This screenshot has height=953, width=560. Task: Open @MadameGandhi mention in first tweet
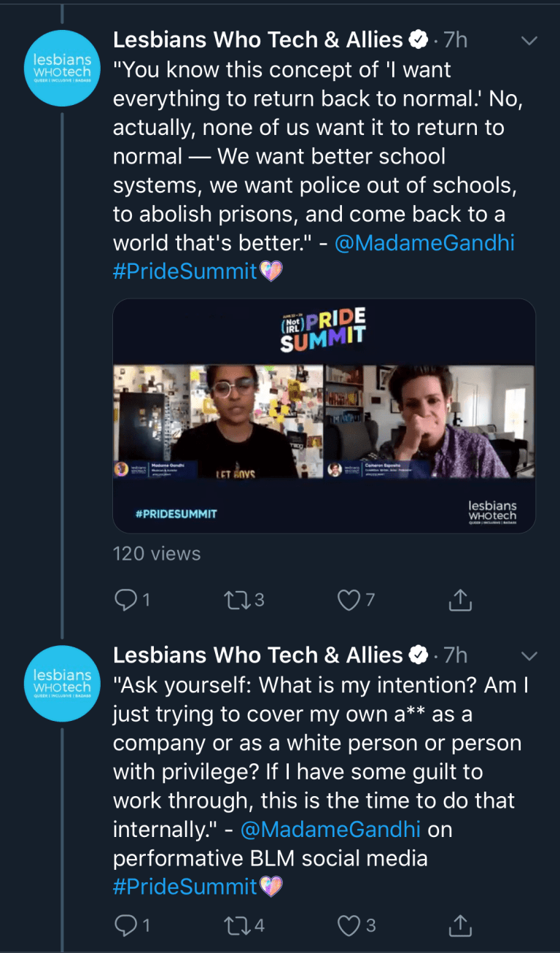pos(424,243)
